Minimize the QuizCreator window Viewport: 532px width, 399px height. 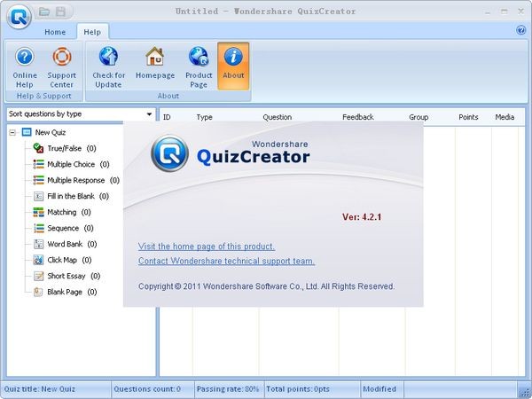click(488, 12)
